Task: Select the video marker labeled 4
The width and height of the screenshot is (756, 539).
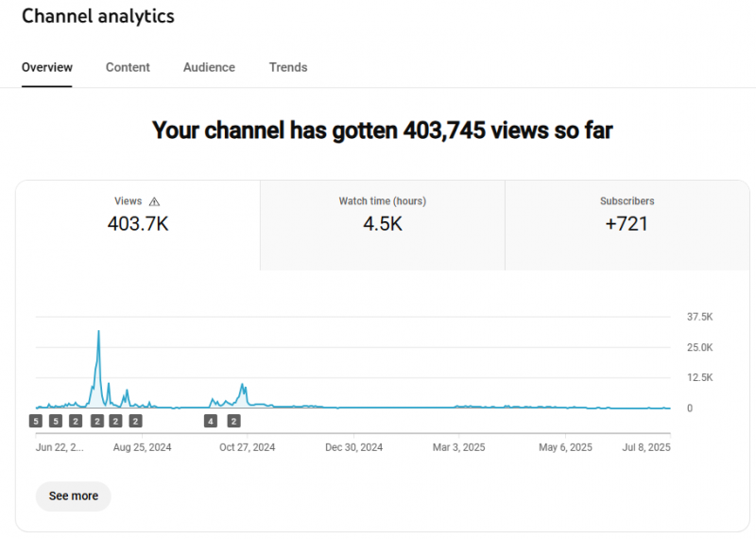Action: (x=211, y=421)
